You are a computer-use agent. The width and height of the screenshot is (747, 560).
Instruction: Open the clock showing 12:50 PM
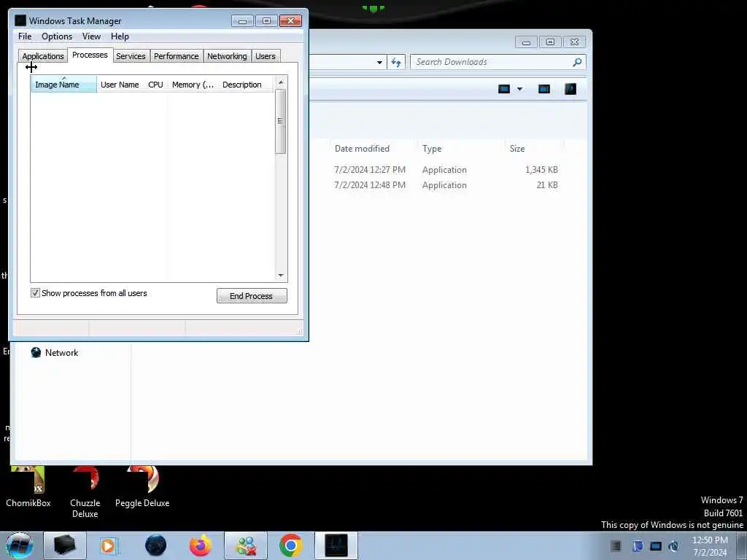710,546
